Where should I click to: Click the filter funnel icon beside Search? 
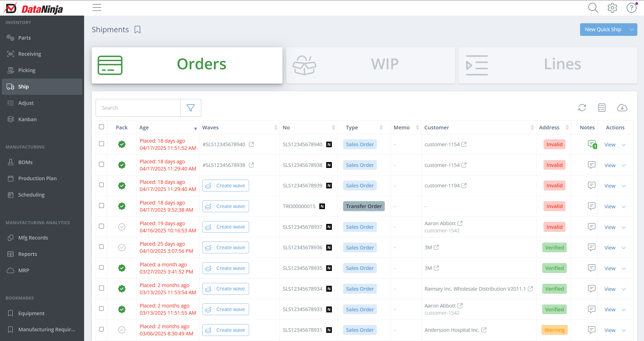click(190, 108)
